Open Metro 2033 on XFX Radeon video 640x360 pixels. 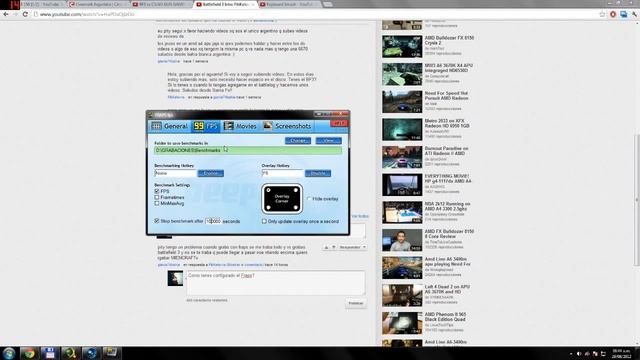(447, 123)
